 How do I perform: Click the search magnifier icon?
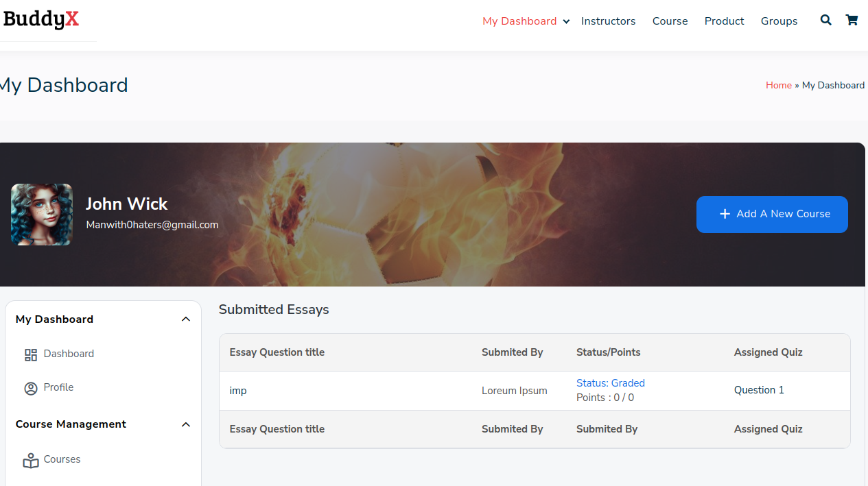point(825,21)
